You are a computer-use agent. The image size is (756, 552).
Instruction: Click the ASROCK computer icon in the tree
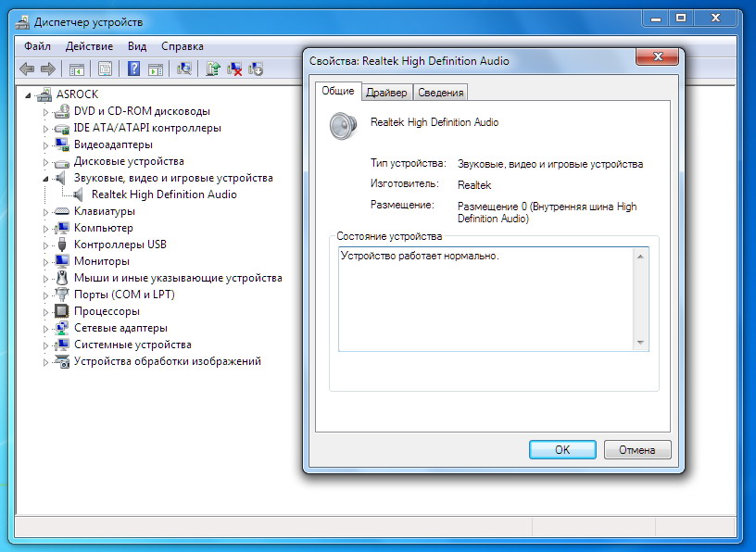tap(44, 94)
